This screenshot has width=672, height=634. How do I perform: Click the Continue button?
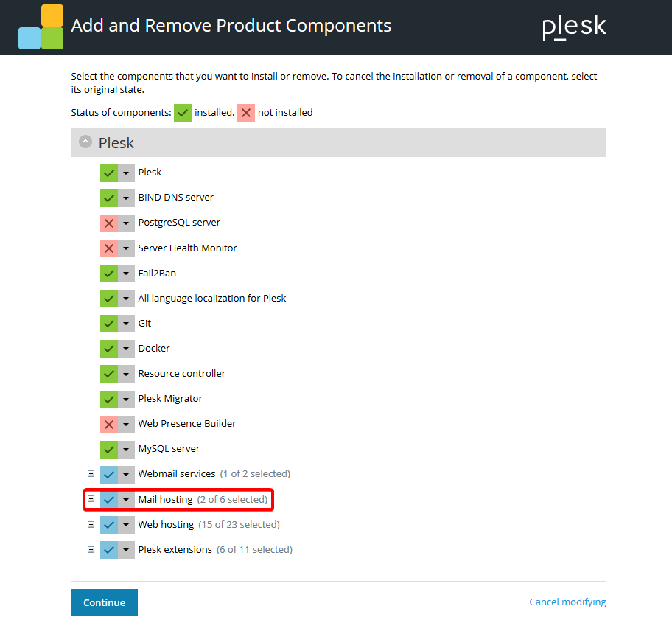(x=104, y=602)
